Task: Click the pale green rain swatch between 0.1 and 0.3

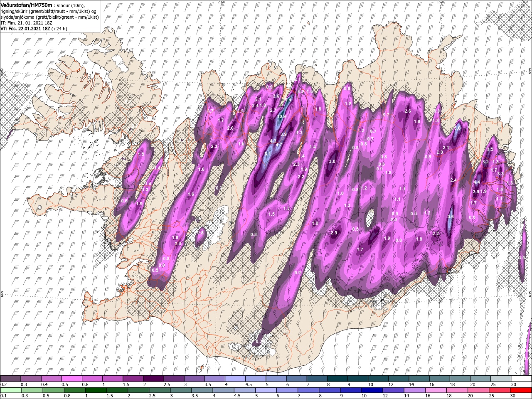Action: tap(10, 390)
